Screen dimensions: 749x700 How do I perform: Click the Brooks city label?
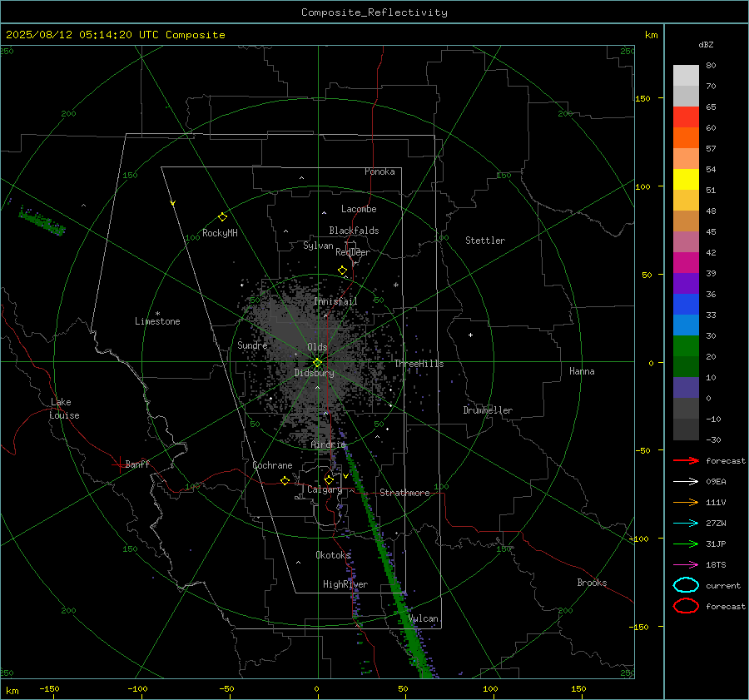click(592, 583)
